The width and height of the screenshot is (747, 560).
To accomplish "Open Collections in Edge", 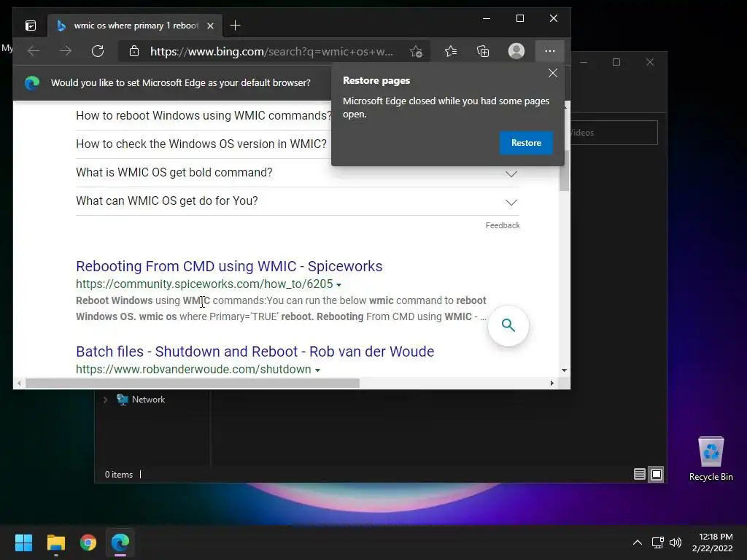I will point(483,51).
